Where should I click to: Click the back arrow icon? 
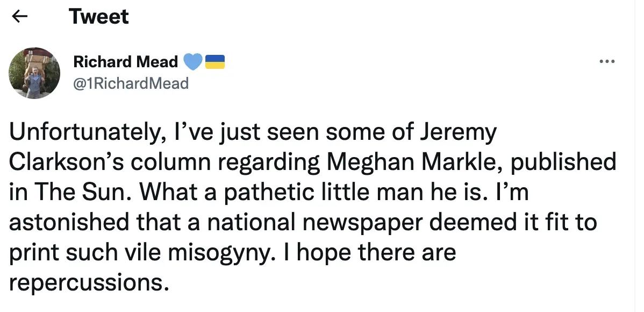tap(20, 17)
